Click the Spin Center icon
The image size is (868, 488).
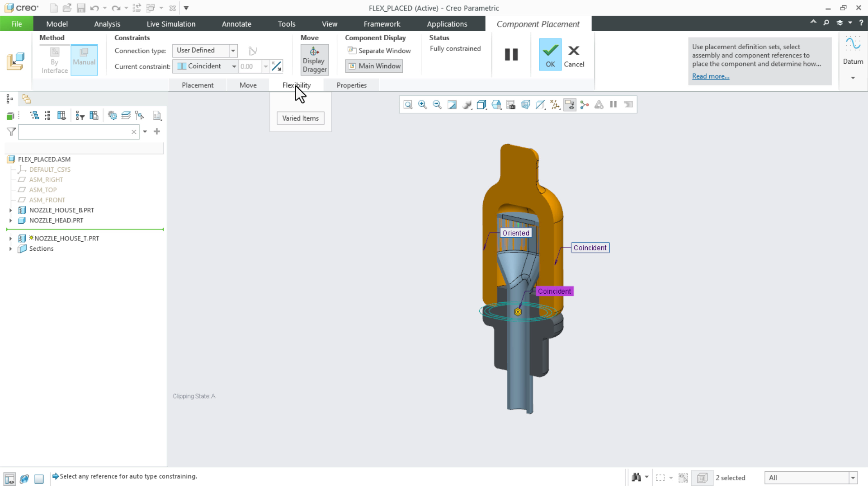pyautogui.click(x=585, y=105)
